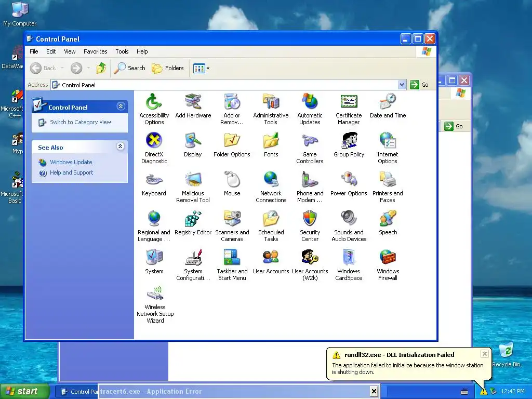The image size is (532, 399).
Task: Expand the Address bar dropdown
Action: (402, 85)
